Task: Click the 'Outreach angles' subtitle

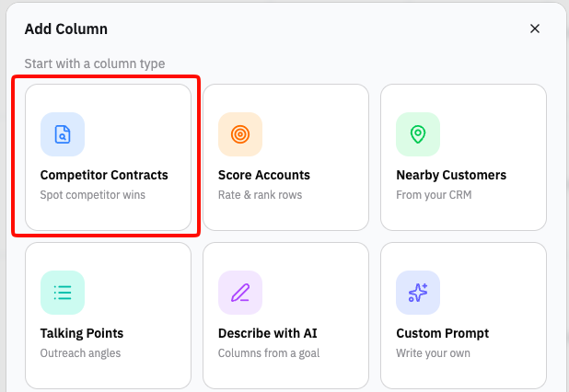Action: click(80, 353)
